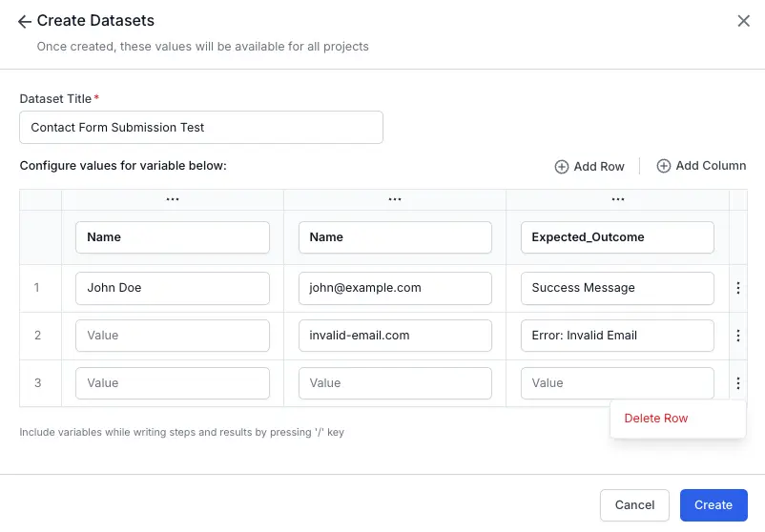The height and width of the screenshot is (532, 765).
Task: Click row 3 kebab menu icon
Action: click(x=738, y=383)
